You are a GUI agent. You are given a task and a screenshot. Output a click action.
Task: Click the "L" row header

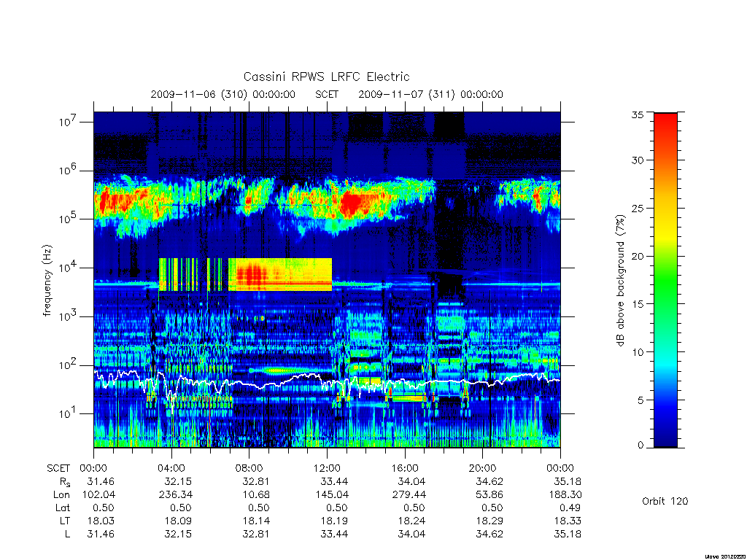(x=67, y=534)
